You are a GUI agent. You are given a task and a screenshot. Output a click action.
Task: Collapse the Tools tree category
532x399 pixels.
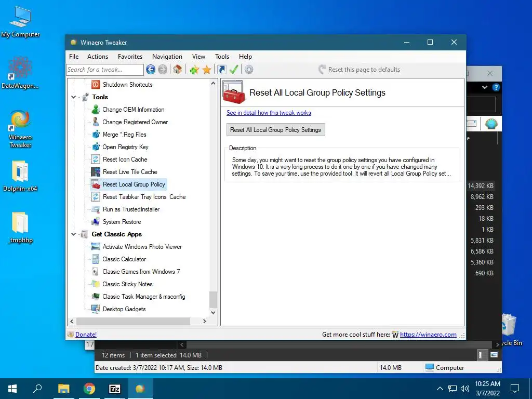click(x=73, y=97)
